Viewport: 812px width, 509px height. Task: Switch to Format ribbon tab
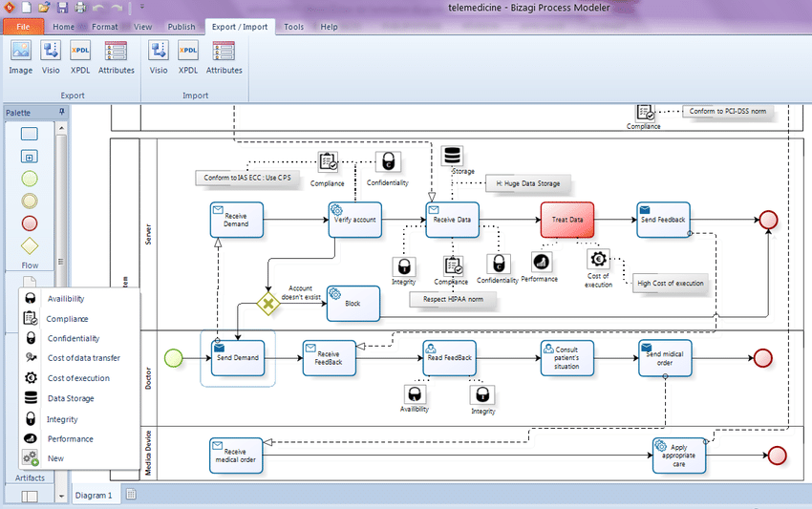point(105,27)
